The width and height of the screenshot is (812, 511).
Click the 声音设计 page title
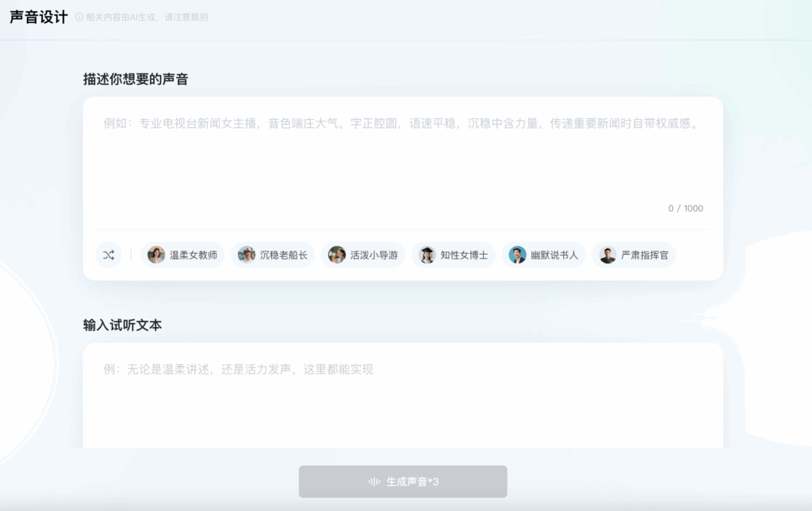pos(39,17)
